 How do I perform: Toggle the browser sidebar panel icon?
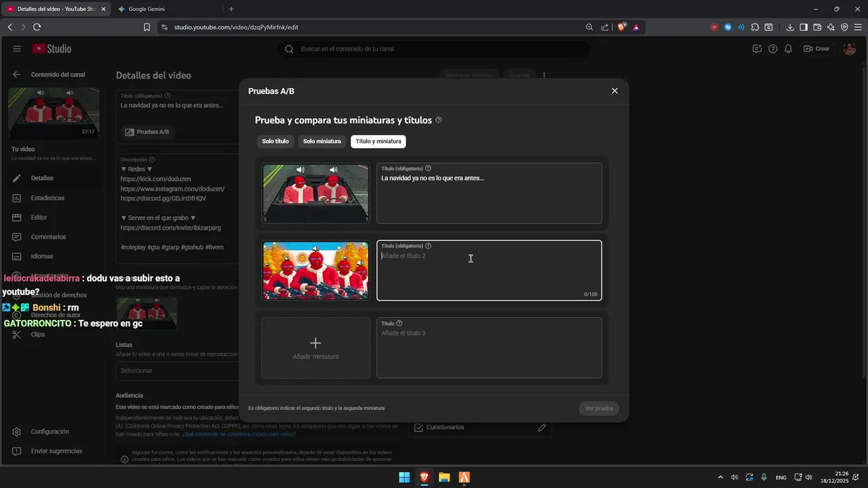click(x=804, y=27)
